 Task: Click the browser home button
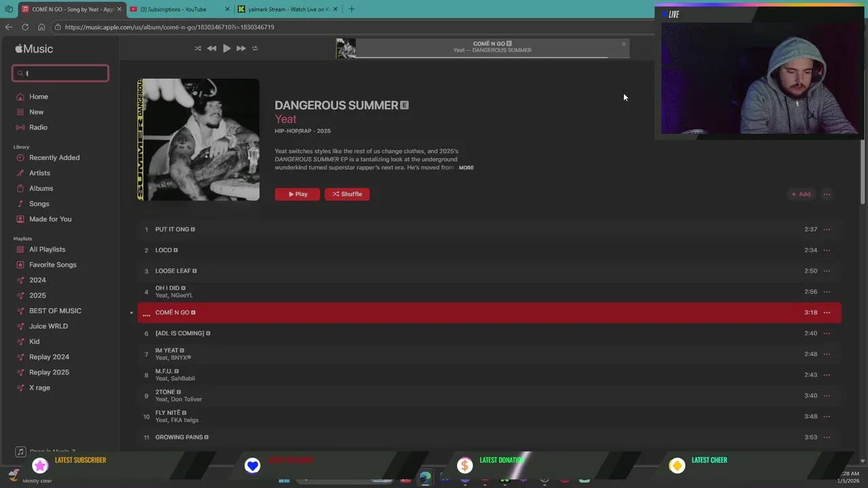(x=41, y=27)
